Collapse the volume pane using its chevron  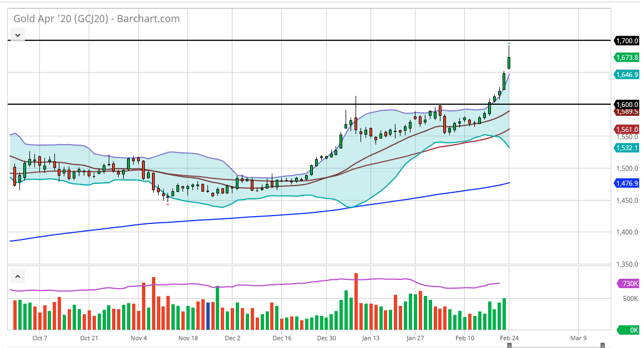(18, 276)
